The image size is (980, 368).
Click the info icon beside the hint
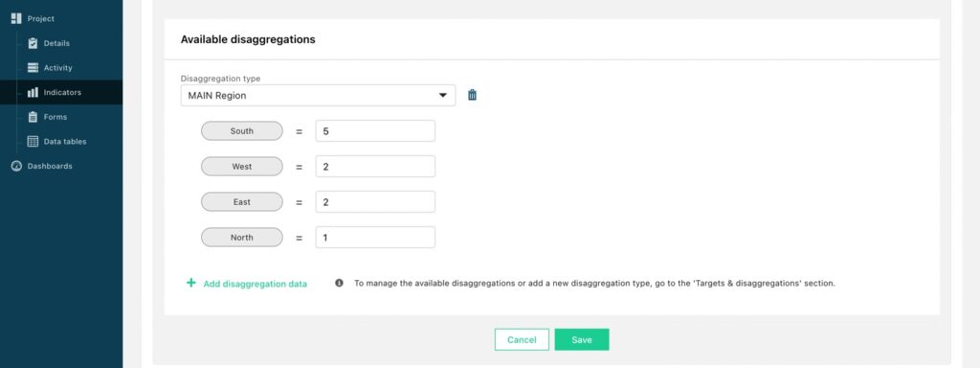[x=340, y=283]
